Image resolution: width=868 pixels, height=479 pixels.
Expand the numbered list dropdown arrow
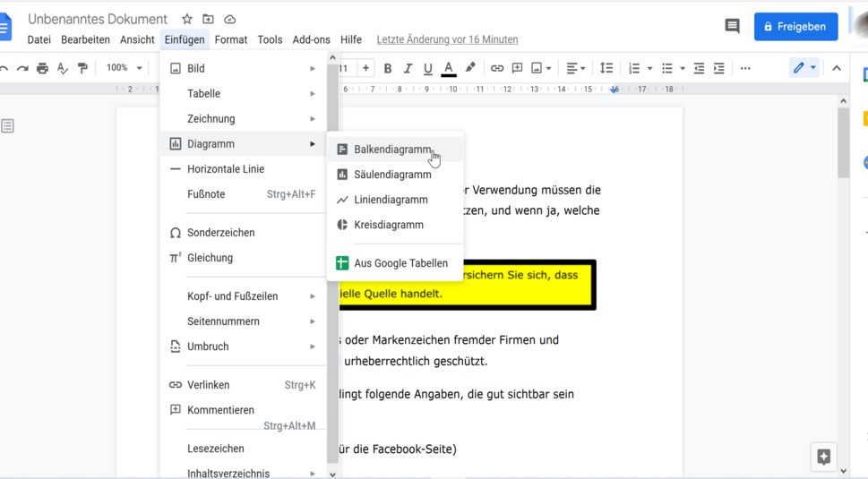pyautogui.click(x=650, y=68)
